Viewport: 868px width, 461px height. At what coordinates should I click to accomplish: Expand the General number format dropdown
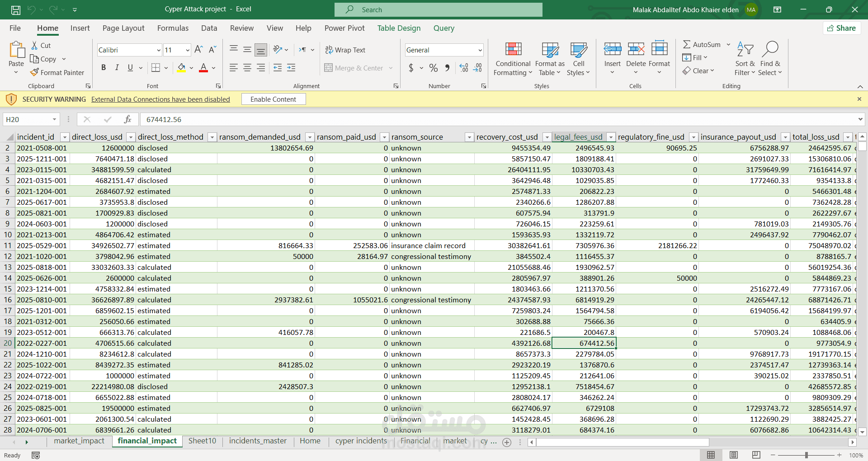pyautogui.click(x=480, y=50)
